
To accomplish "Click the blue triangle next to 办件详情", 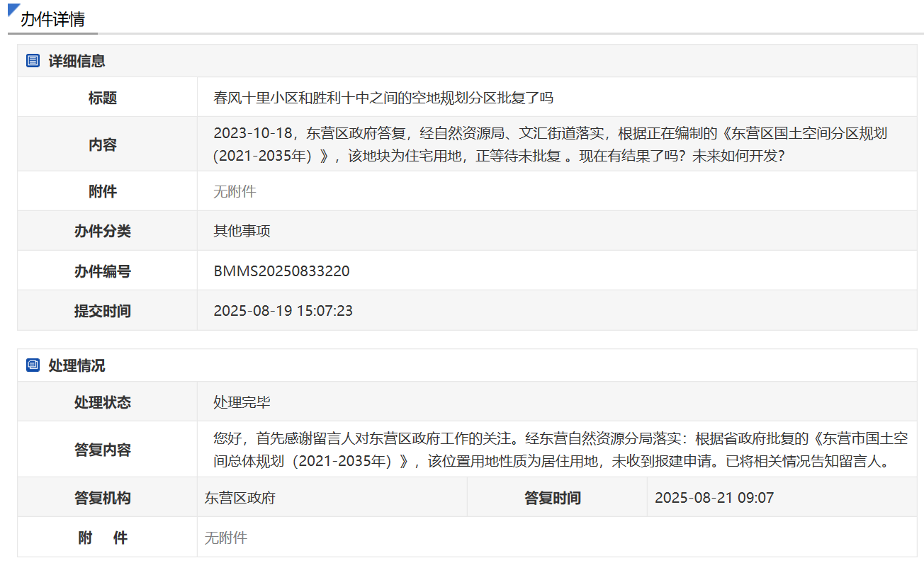I will (13, 9).
